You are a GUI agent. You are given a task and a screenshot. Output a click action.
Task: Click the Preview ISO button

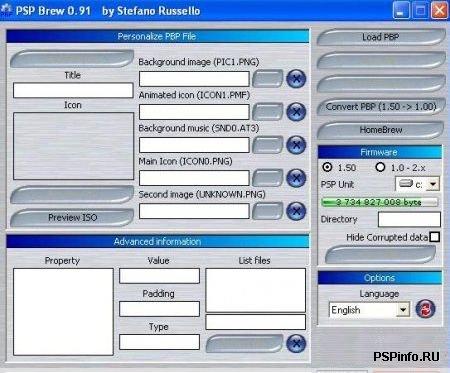[x=72, y=218]
